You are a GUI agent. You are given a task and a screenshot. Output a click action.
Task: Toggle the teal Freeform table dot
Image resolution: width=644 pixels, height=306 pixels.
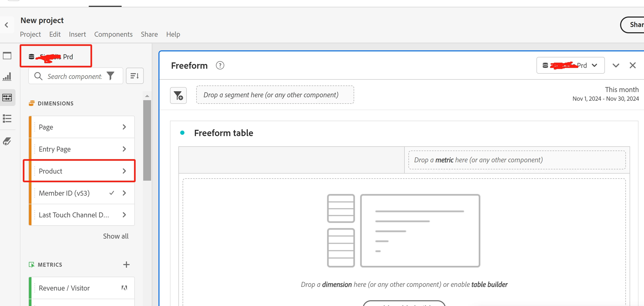182,133
